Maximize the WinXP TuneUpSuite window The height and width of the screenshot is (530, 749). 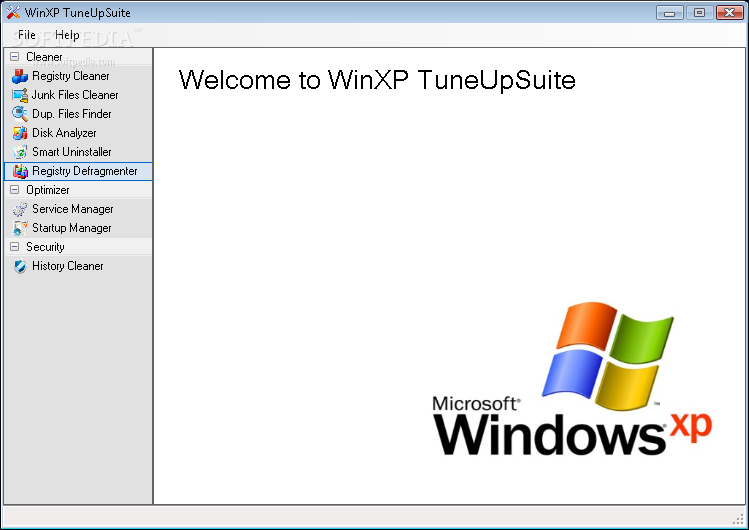click(699, 12)
